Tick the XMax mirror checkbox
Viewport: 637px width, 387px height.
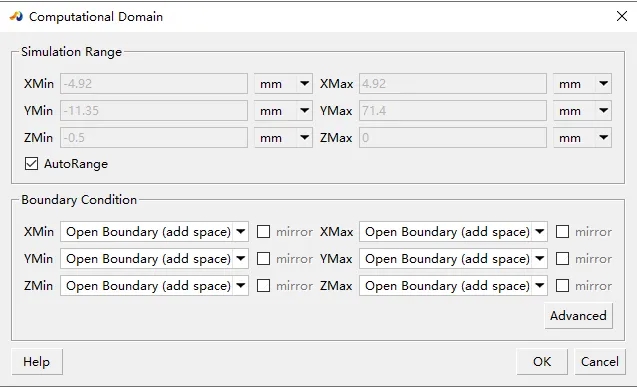point(562,231)
